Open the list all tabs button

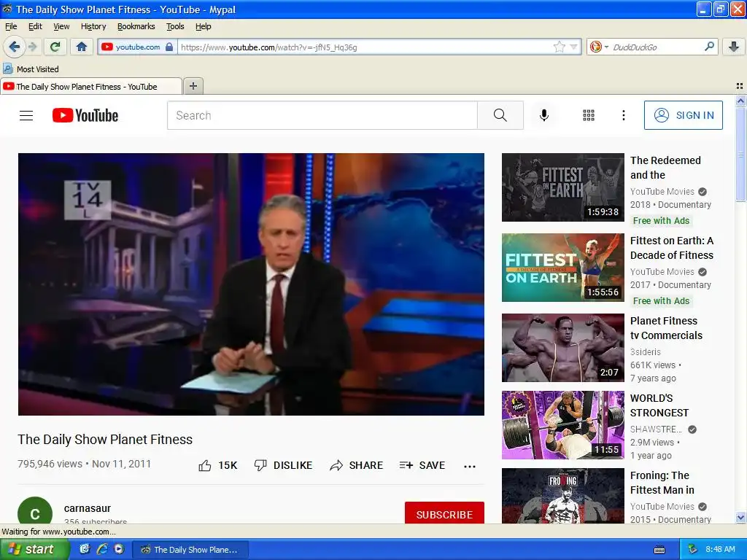(740, 86)
